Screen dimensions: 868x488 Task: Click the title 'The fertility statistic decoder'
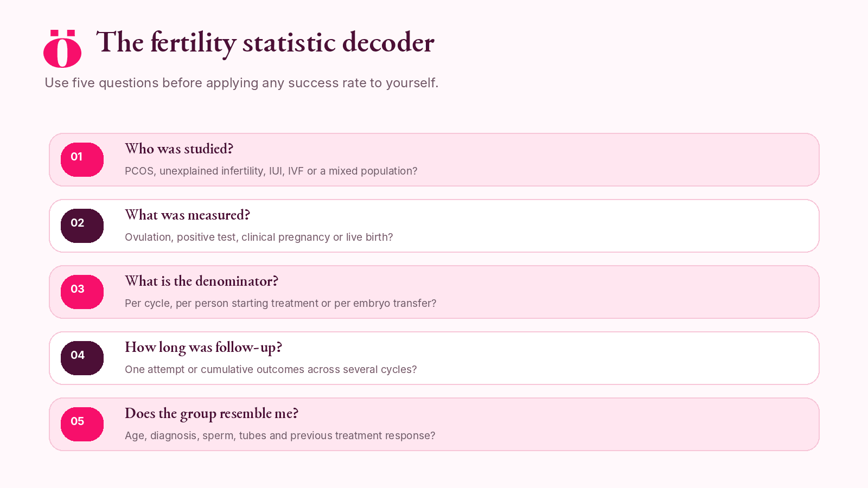click(x=265, y=42)
